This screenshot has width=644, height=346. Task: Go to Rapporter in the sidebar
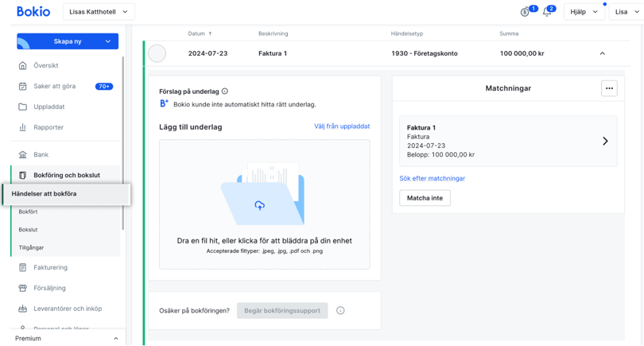48,127
